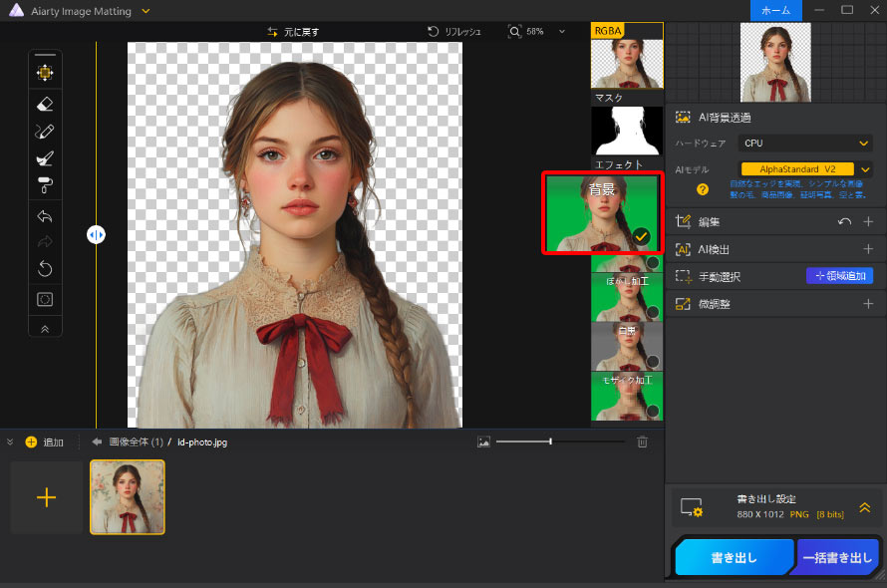Select the Eraser tool in left toolbar
887x588 pixels.
click(45, 104)
